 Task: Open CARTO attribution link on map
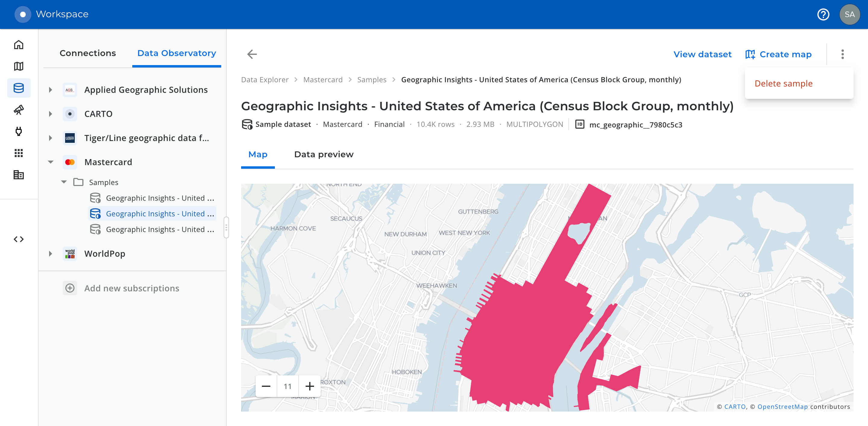735,406
